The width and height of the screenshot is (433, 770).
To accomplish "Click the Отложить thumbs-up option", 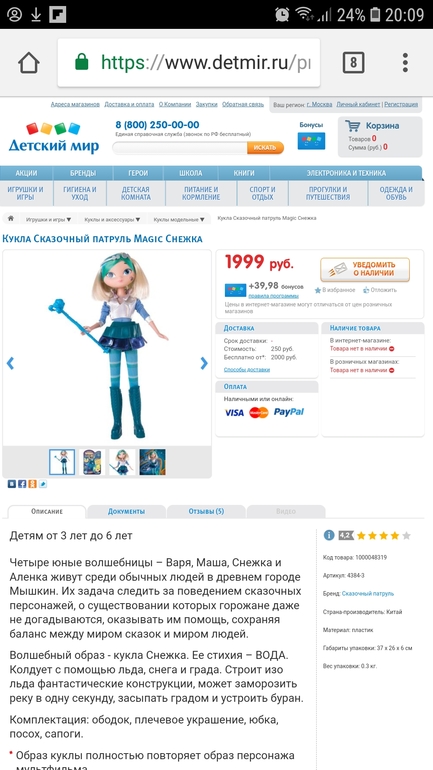I will coord(380,290).
